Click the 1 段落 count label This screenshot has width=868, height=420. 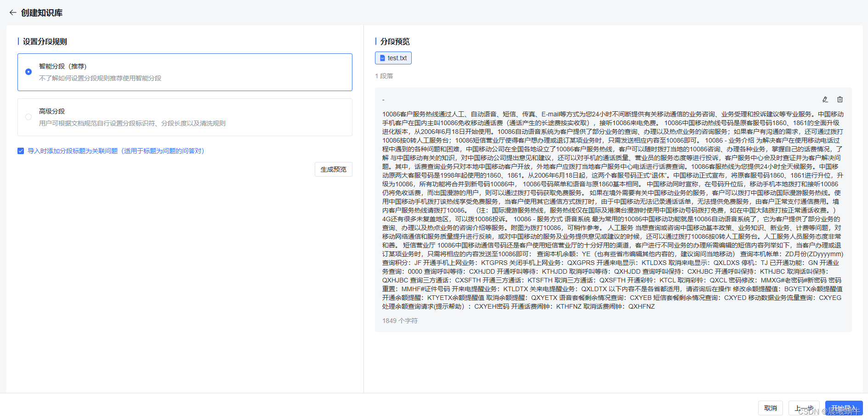[384, 76]
